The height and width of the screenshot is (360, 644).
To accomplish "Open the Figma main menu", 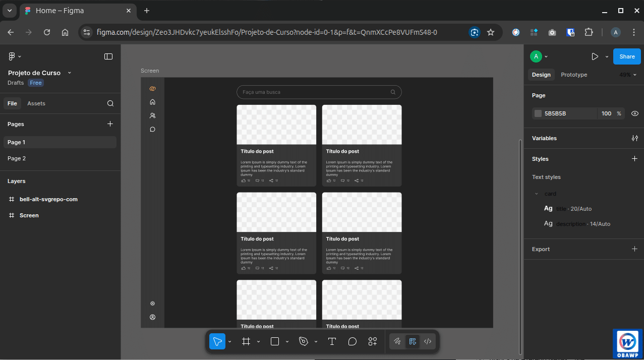I will (x=11, y=56).
